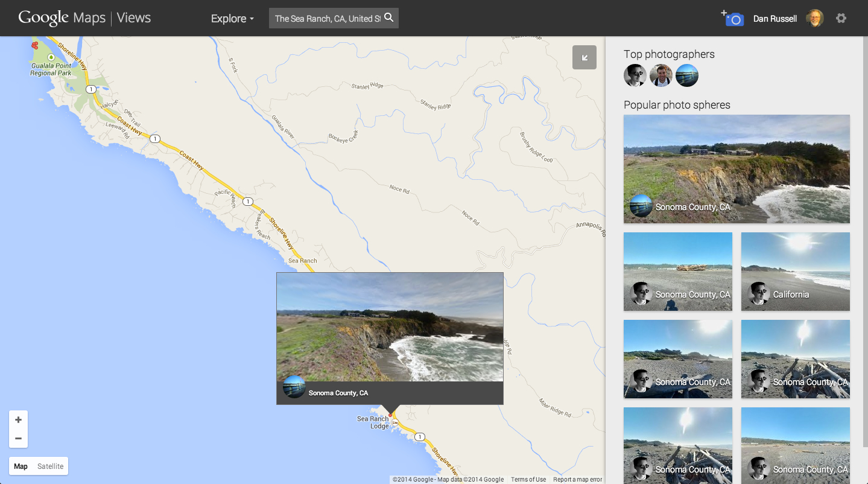Select the top photographer with ocean avatar

click(x=687, y=75)
